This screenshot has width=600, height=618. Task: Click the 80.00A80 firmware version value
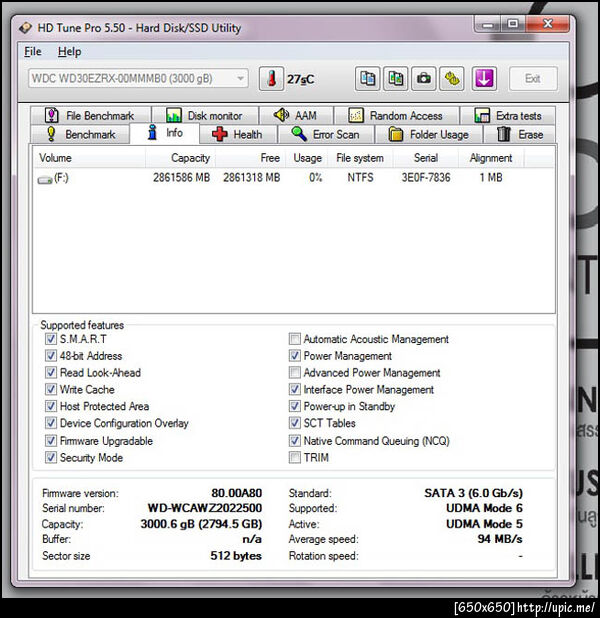pyautogui.click(x=237, y=493)
